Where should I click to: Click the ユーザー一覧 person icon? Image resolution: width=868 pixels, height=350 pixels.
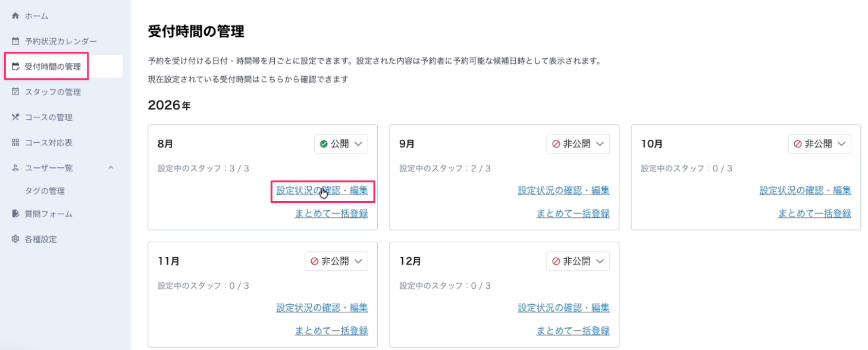tap(15, 168)
